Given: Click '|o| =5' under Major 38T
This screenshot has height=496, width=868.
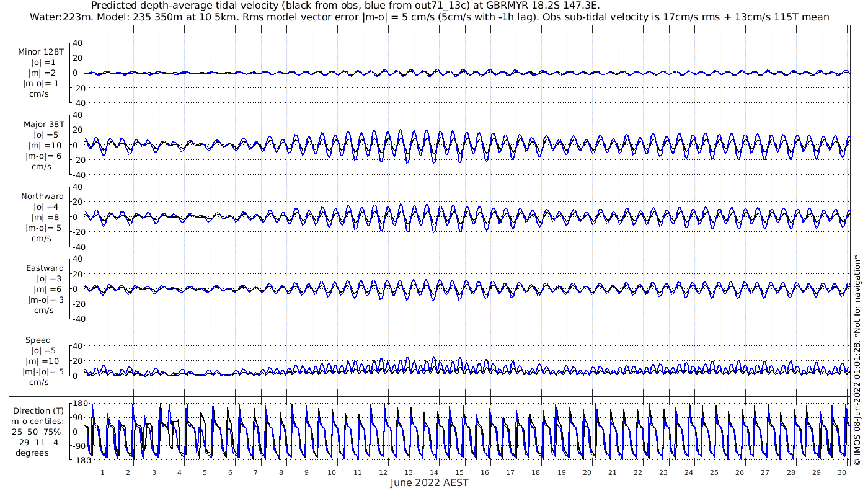Looking at the screenshot, I should click(46, 135).
